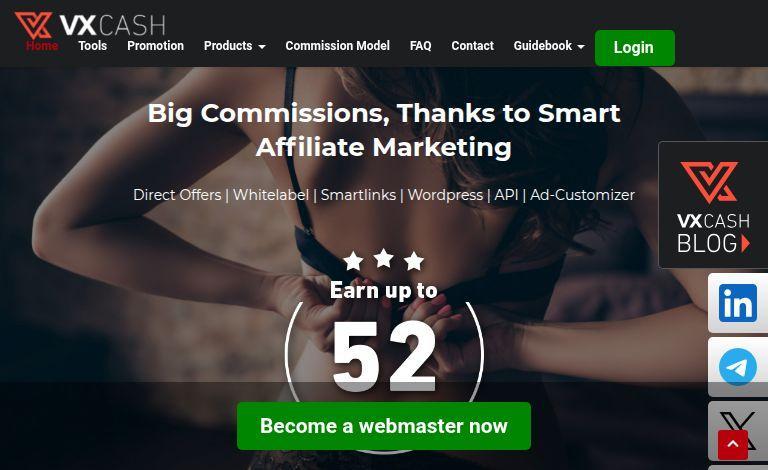Open the Commission Model page
Image resolution: width=768 pixels, height=470 pixels.
click(337, 46)
